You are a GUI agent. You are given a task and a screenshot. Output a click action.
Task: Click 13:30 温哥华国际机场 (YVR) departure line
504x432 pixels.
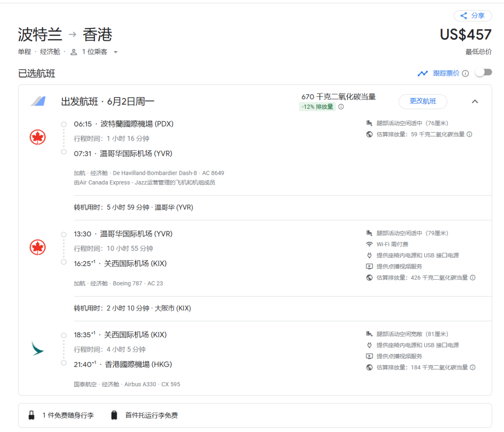[123, 234]
